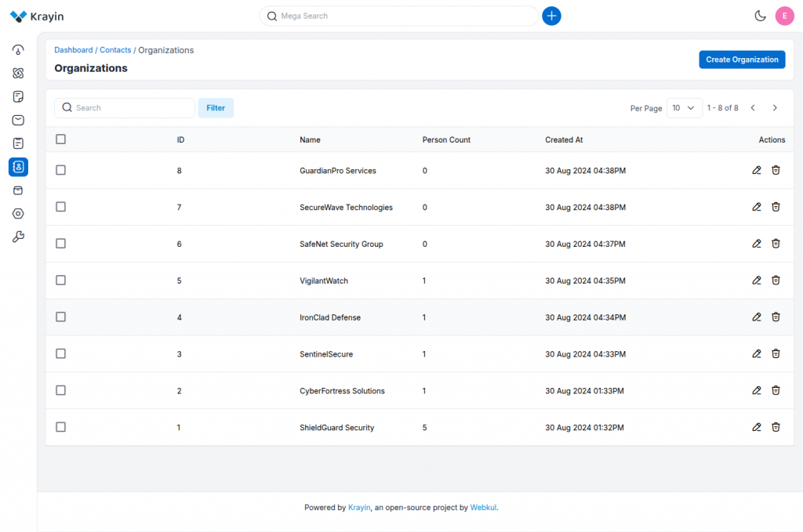Open the Per Page dropdown showing 10
Screen dimensions: 803x532
pos(684,108)
